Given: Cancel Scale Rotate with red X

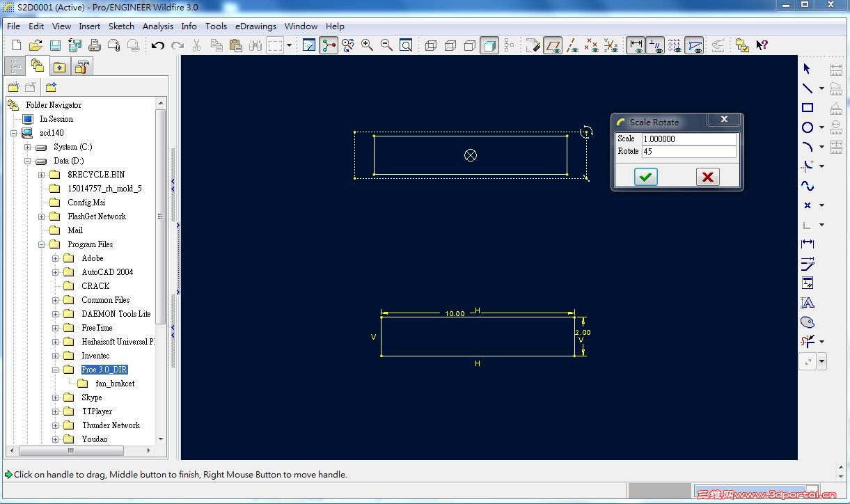Looking at the screenshot, I should [x=708, y=177].
